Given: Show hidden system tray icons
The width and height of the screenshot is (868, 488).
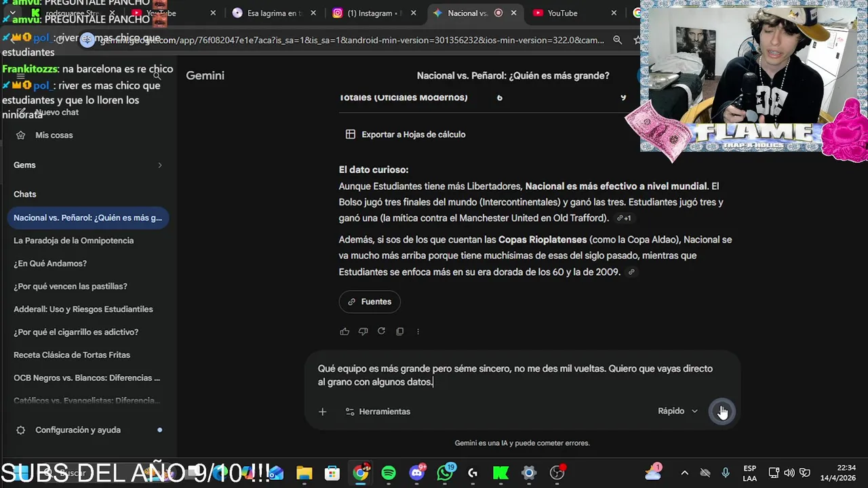Looking at the screenshot, I should pos(684,473).
